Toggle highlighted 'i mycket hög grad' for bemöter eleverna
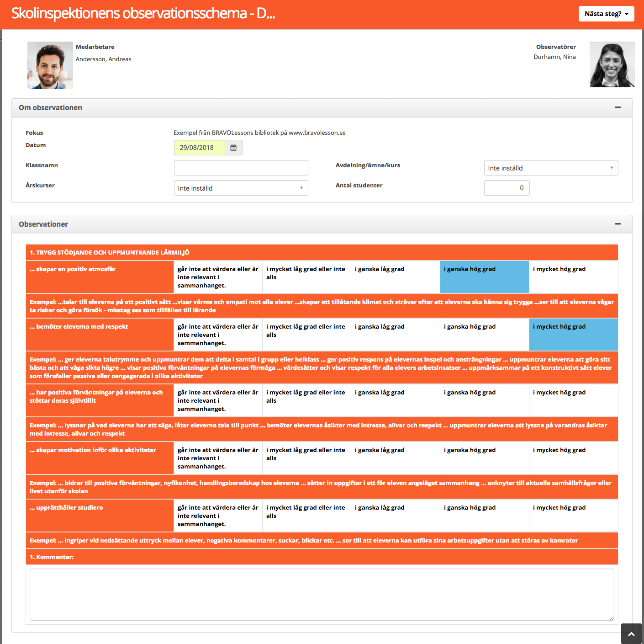This screenshot has height=644, width=644. click(574, 335)
